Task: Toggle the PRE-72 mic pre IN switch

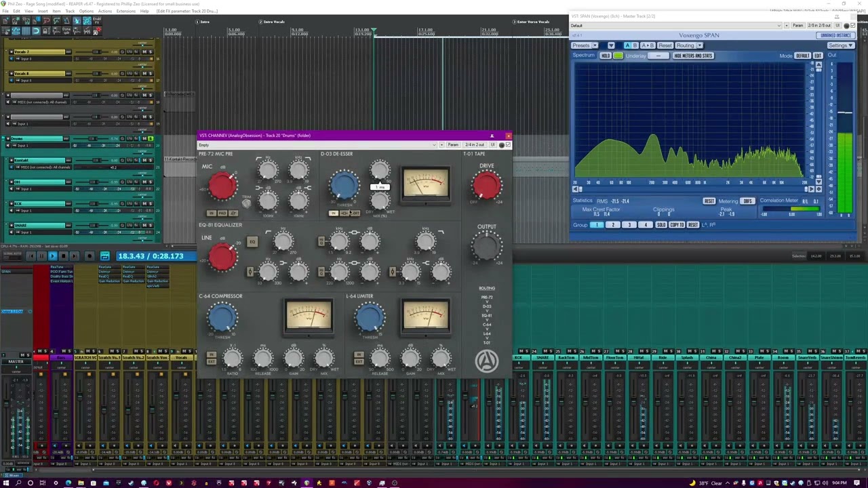Action: [211, 213]
